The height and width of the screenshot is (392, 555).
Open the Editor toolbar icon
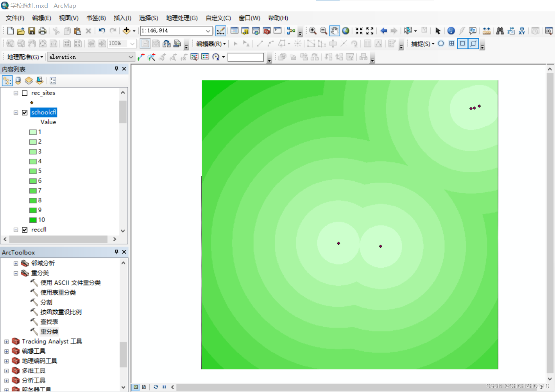220,30
